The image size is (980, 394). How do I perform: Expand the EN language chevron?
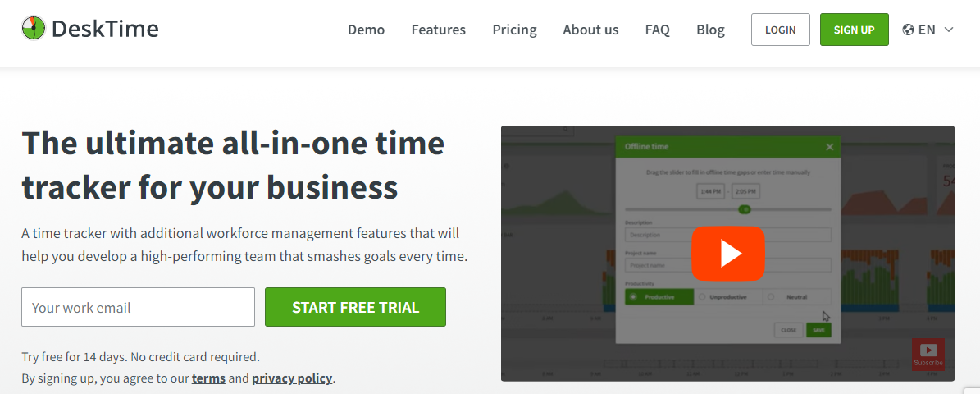coord(948,30)
